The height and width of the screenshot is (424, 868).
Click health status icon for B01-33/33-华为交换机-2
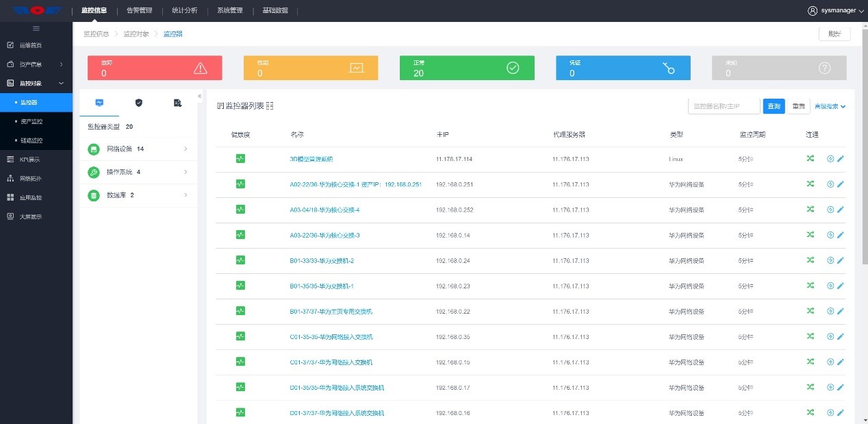pyautogui.click(x=240, y=260)
